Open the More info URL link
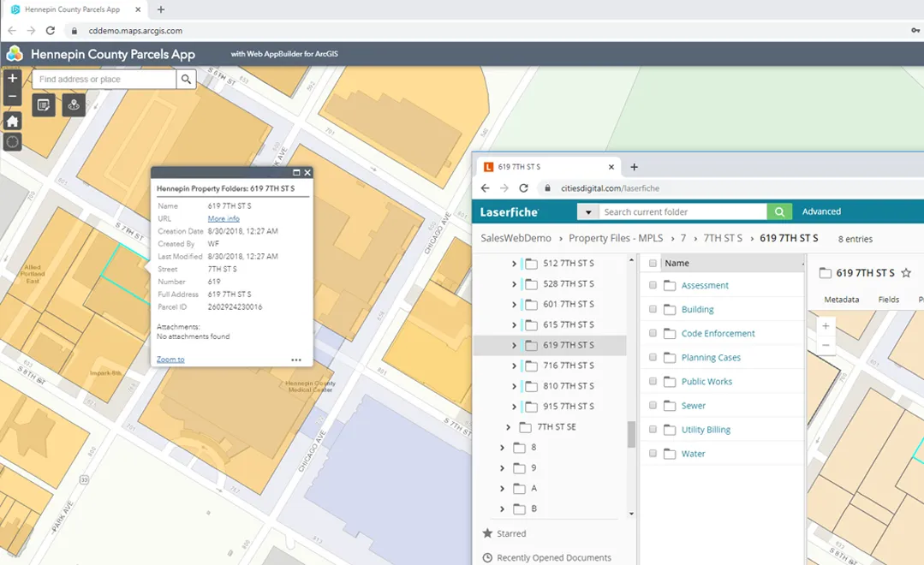The height and width of the screenshot is (565, 924). [224, 218]
